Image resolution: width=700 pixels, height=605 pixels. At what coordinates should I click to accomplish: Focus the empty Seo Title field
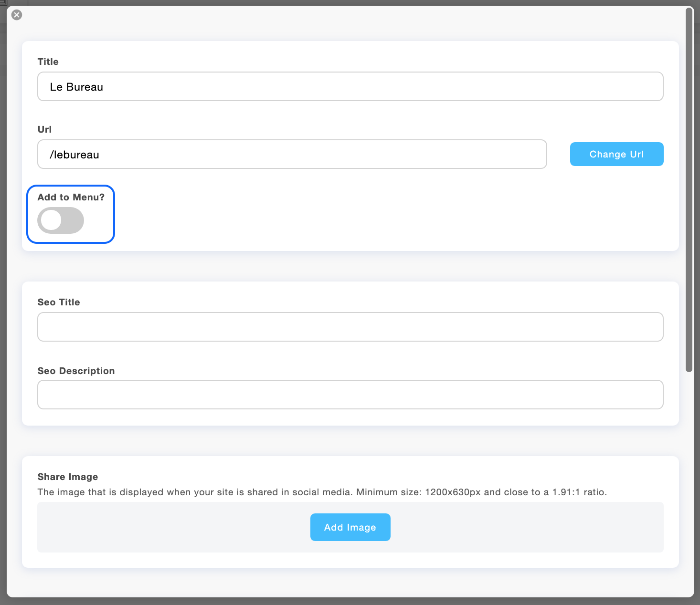pos(350,327)
